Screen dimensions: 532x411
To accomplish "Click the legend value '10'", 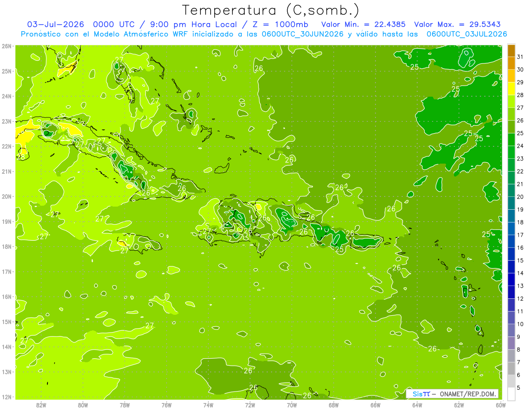I will 520,324.
